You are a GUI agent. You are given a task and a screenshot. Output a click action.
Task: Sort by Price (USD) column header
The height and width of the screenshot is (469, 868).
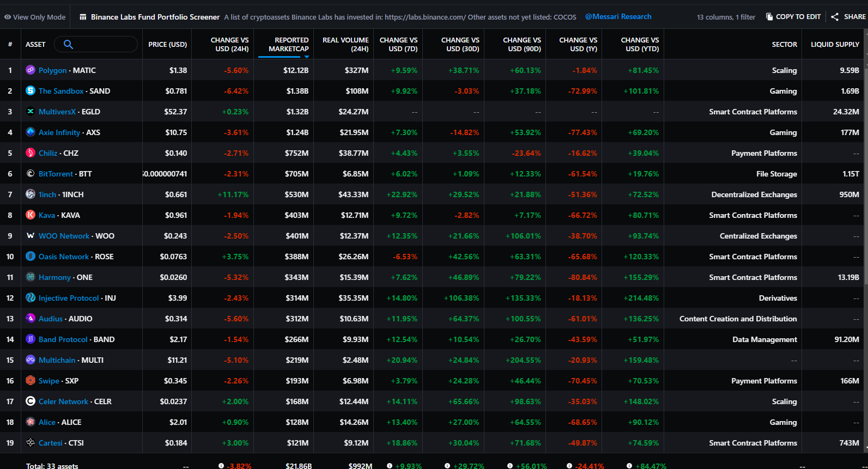[x=167, y=44]
